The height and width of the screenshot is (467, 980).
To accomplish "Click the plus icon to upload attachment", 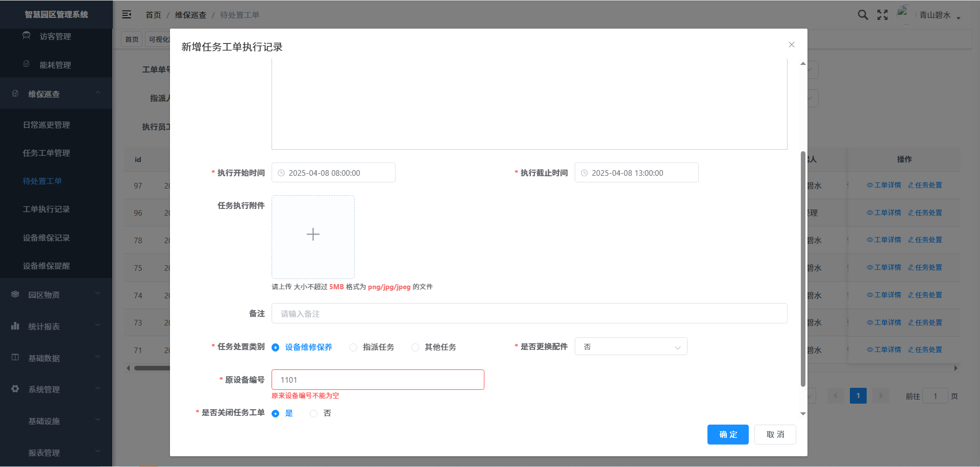I will tap(313, 235).
